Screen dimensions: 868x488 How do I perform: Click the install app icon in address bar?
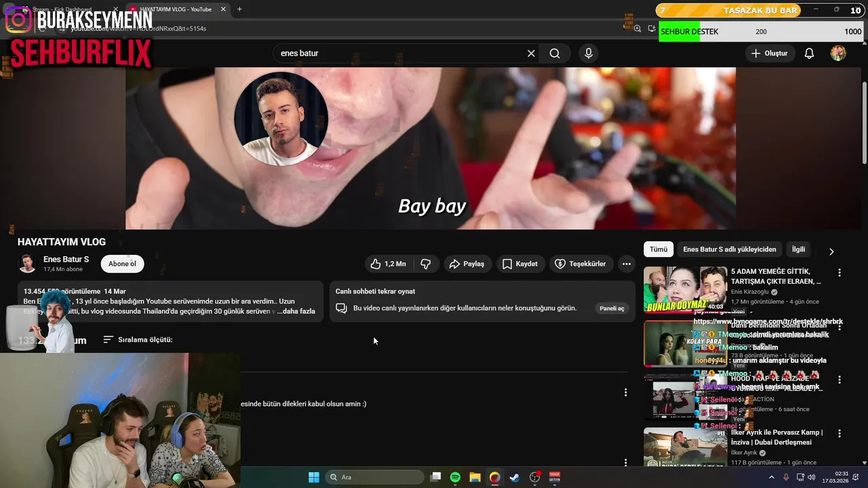tap(652, 28)
